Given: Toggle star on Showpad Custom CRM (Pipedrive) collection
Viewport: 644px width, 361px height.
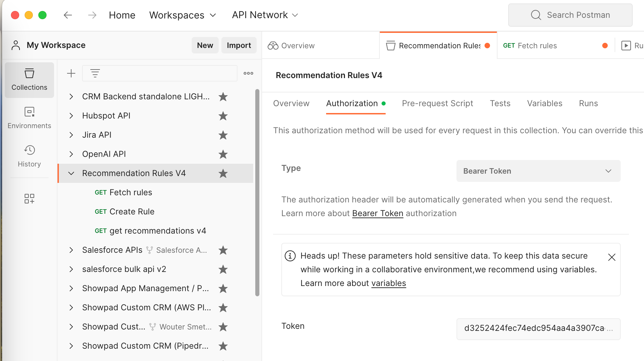Looking at the screenshot, I should [x=223, y=346].
